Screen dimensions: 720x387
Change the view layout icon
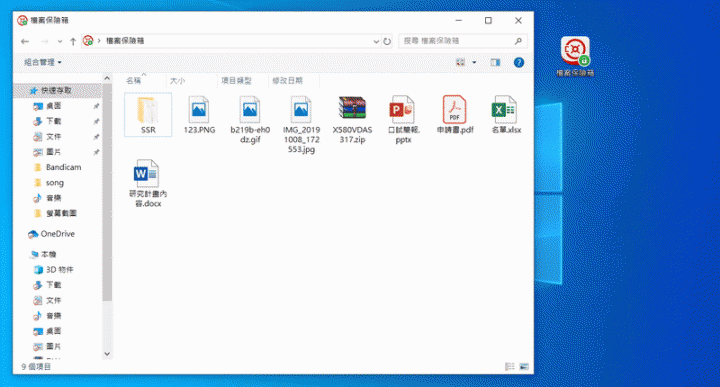pyautogui.click(x=461, y=62)
